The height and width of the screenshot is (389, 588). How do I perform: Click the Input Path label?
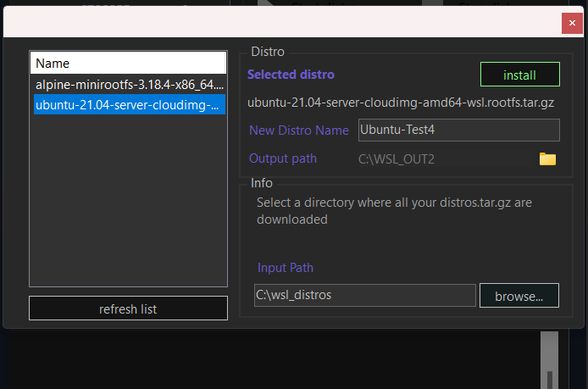click(286, 268)
